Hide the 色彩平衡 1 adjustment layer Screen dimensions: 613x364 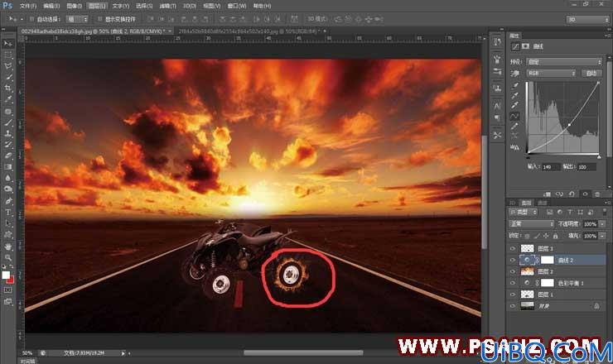(x=513, y=283)
